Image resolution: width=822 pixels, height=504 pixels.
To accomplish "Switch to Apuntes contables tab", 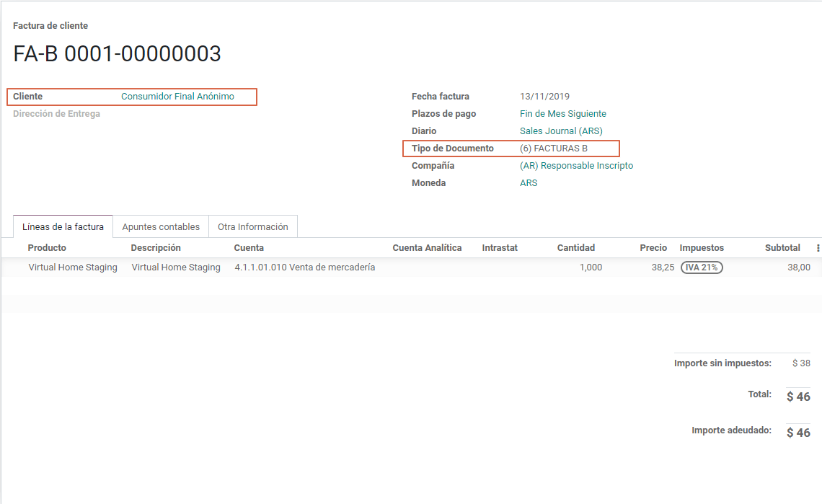I will tap(161, 226).
